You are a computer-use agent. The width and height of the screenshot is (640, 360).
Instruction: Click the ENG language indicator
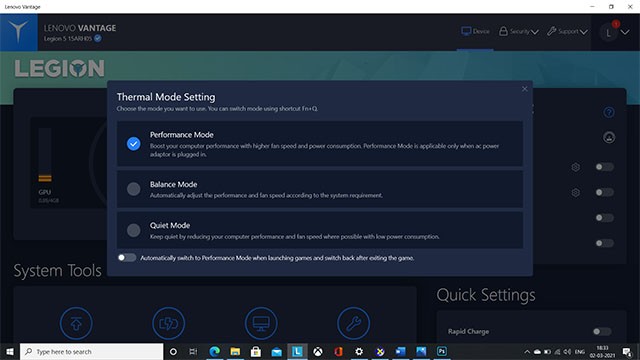coord(580,351)
